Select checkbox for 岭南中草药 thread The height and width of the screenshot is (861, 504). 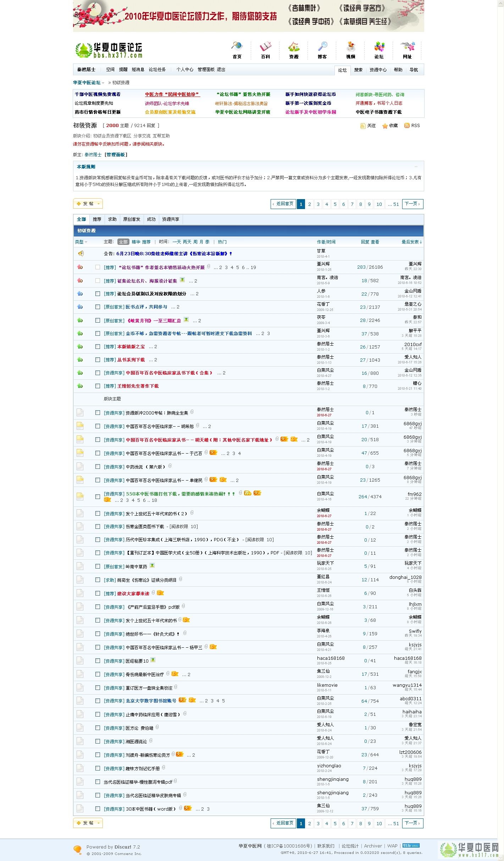click(98, 566)
